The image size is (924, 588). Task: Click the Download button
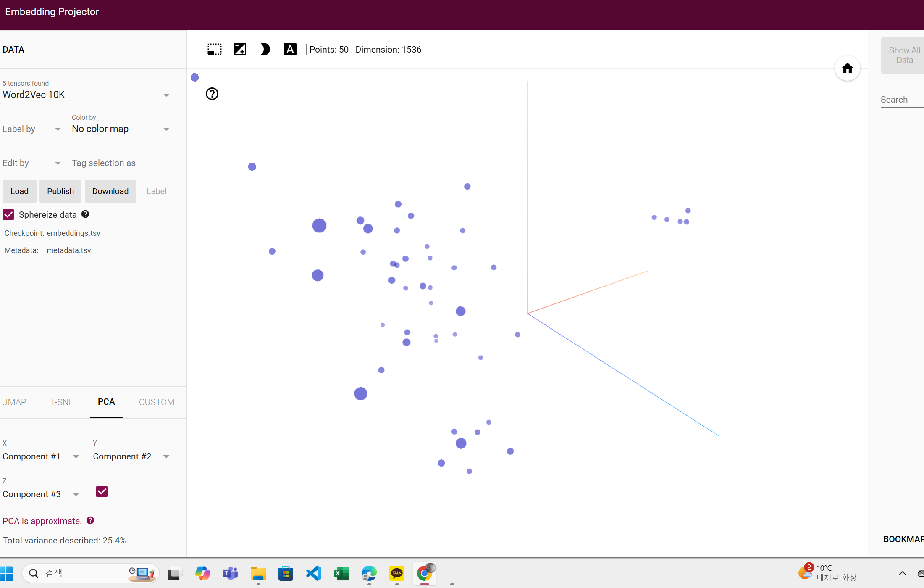tap(110, 191)
